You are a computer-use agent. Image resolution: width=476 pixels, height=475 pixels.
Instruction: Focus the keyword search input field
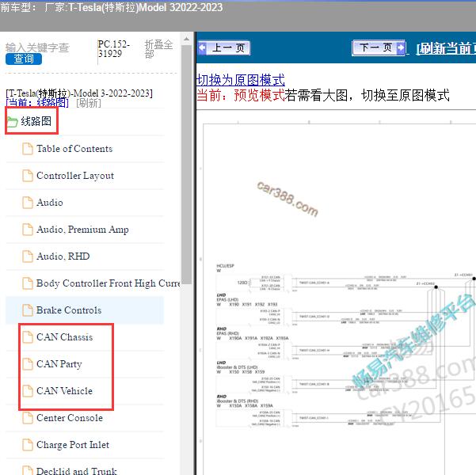38,47
